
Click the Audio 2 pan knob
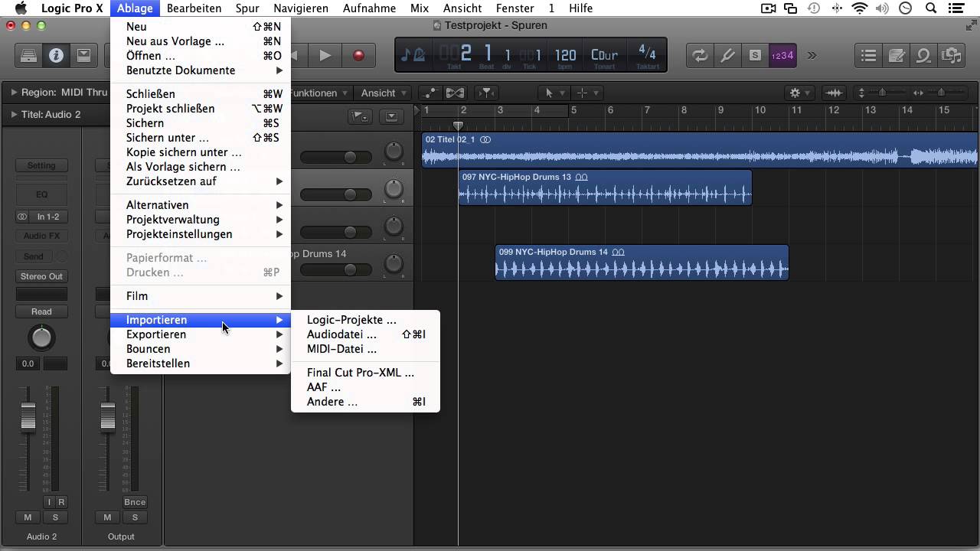[x=41, y=337]
